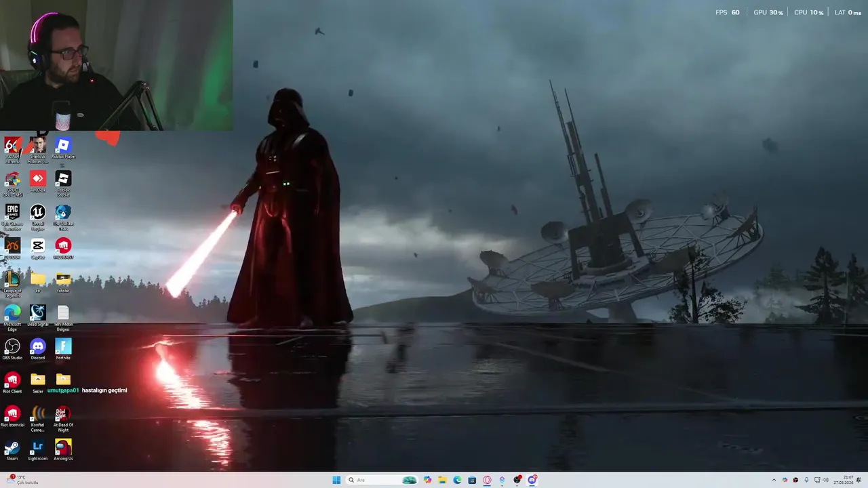Image resolution: width=868 pixels, height=488 pixels.
Task: Select the Among Us desktop icon
Action: [x=63, y=450]
